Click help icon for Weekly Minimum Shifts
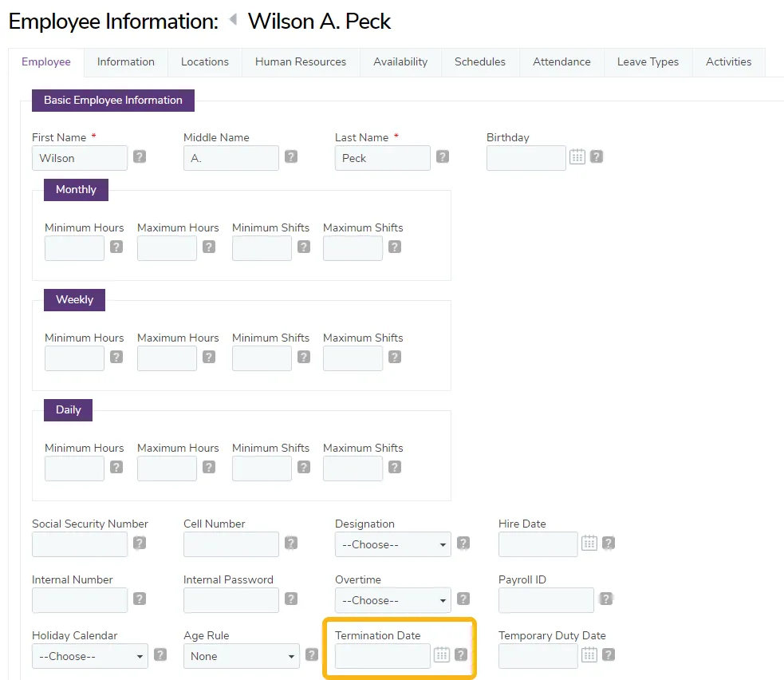 [304, 357]
